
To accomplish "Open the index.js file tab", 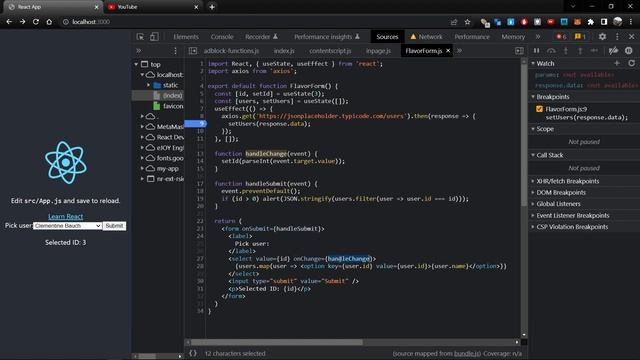I will pyautogui.click(x=284, y=51).
